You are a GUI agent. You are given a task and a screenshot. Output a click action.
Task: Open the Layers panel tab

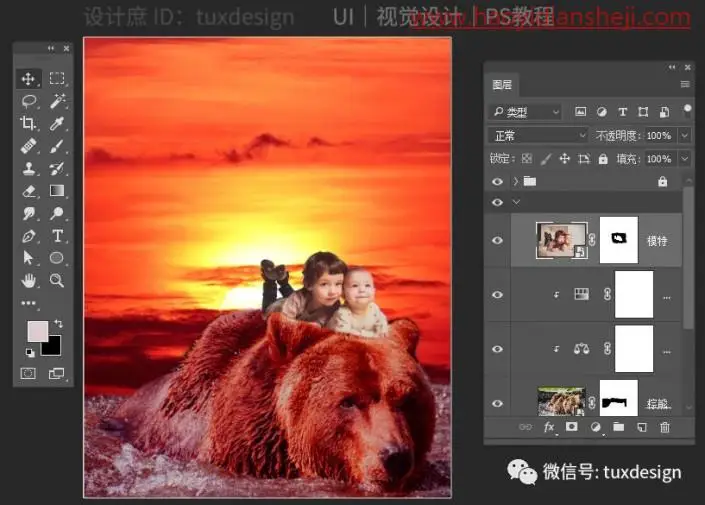coord(502,85)
